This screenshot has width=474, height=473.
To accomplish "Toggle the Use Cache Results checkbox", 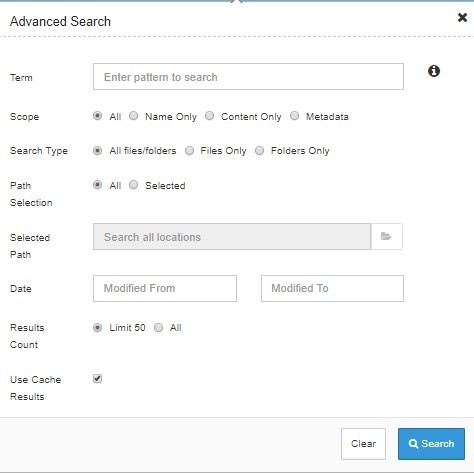I will click(x=97, y=379).
